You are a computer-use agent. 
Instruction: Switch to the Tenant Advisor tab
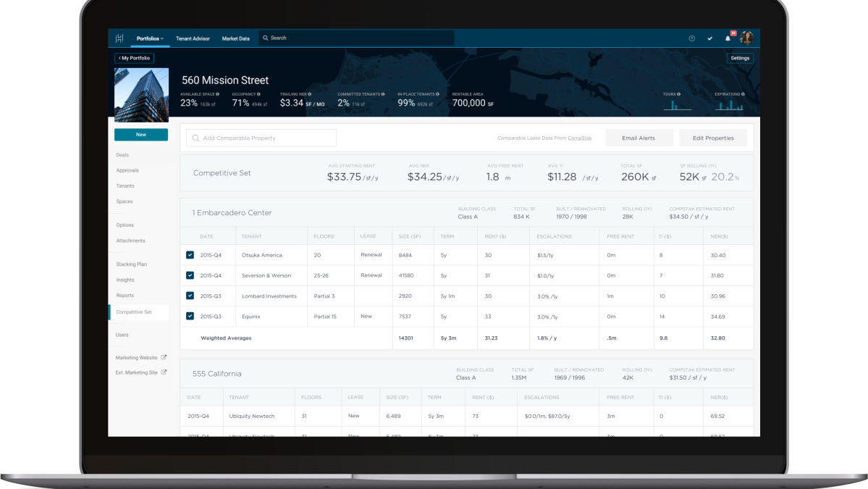tap(192, 38)
